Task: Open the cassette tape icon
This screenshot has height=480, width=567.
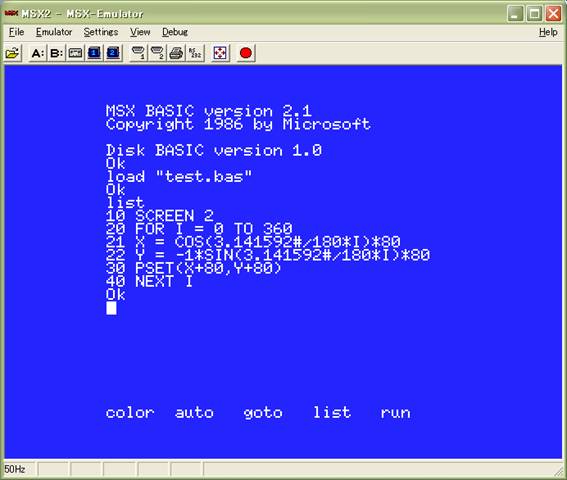Action: tap(75, 54)
